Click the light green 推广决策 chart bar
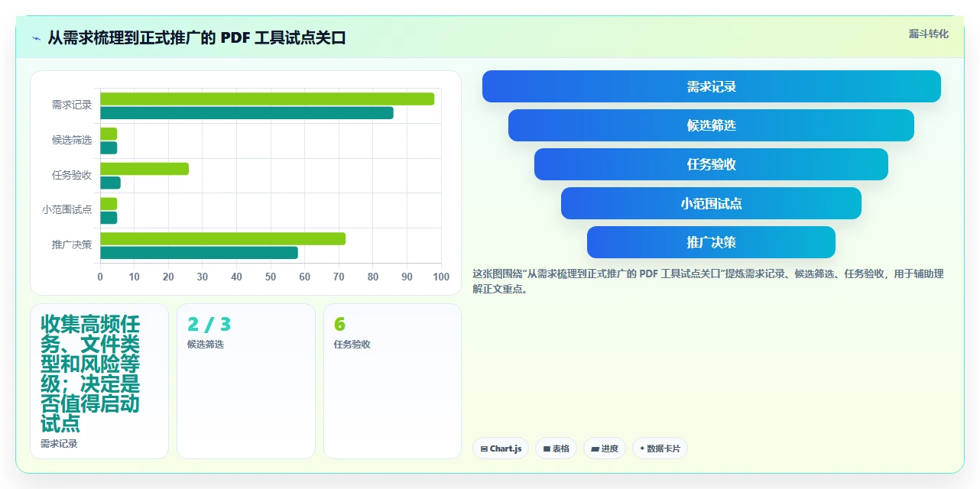Viewport: 980px width, 489px height. tap(222, 238)
